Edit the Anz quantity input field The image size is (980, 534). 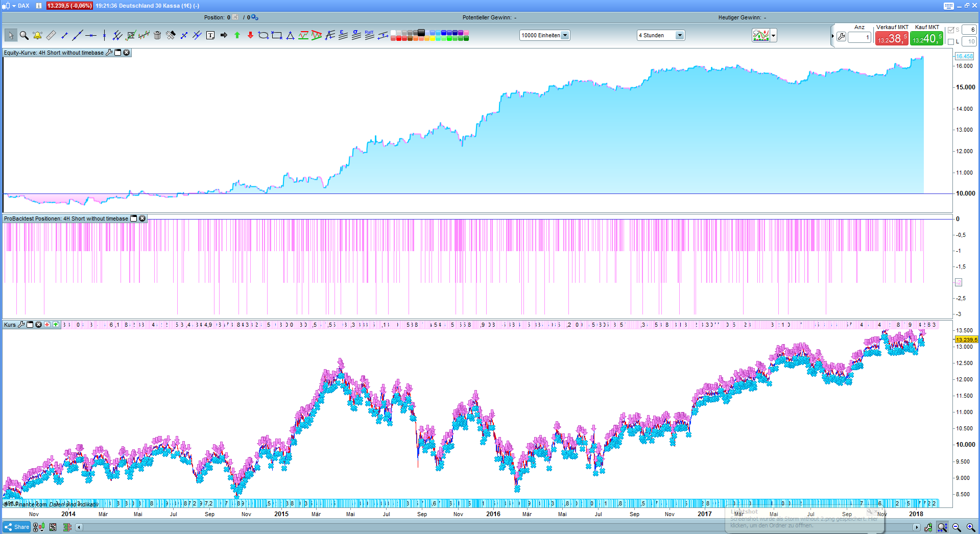(x=859, y=37)
